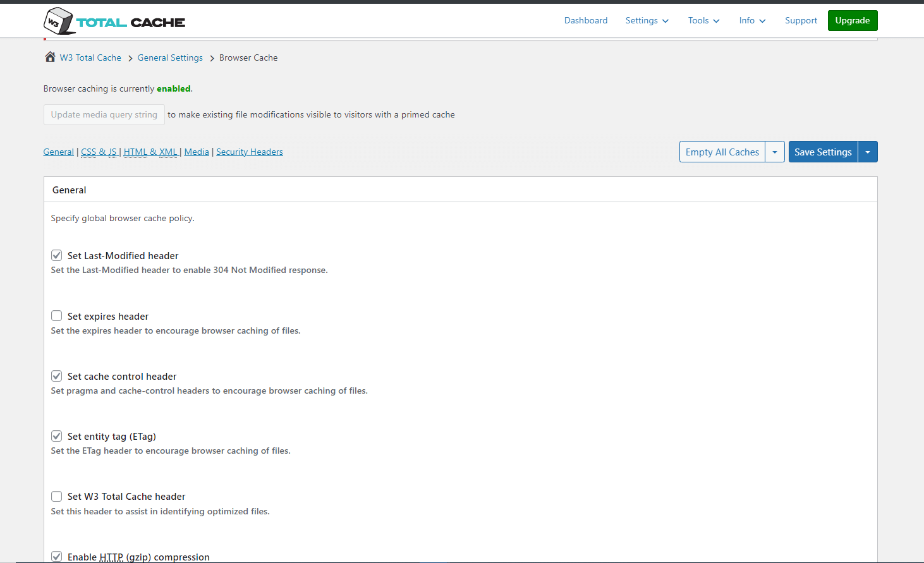
Task: Click the green Upgrade button
Action: [853, 20]
